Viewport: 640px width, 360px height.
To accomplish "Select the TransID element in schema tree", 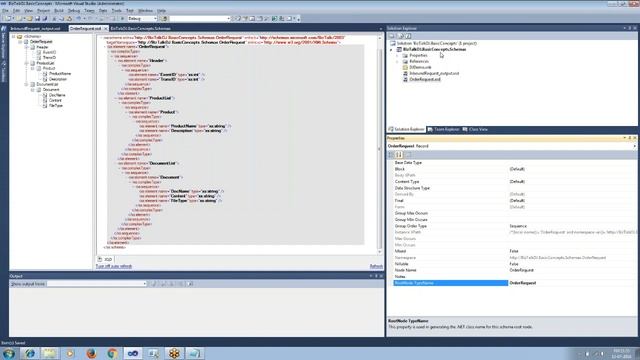I will click(49, 58).
